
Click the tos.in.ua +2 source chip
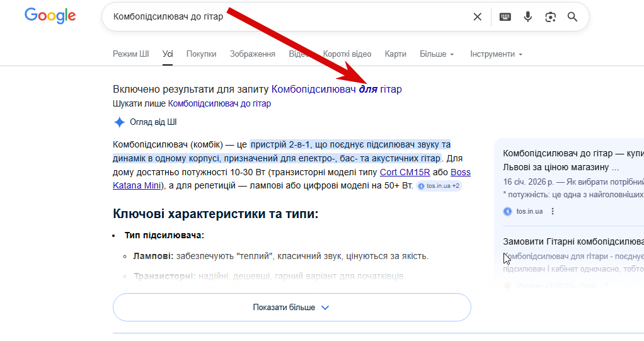tap(439, 186)
